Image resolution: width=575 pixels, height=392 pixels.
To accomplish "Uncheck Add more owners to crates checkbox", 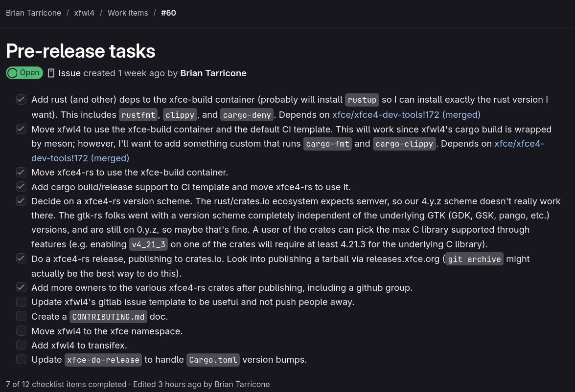I will [x=21, y=287].
